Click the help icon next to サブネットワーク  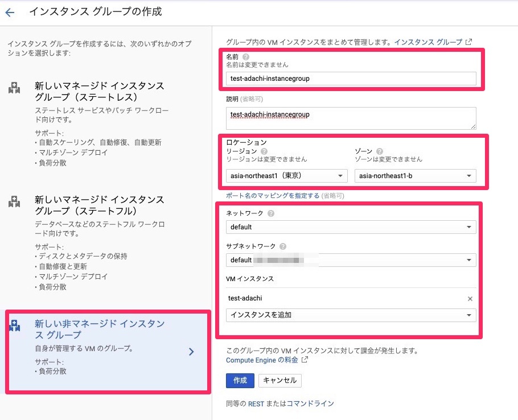point(283,246)
